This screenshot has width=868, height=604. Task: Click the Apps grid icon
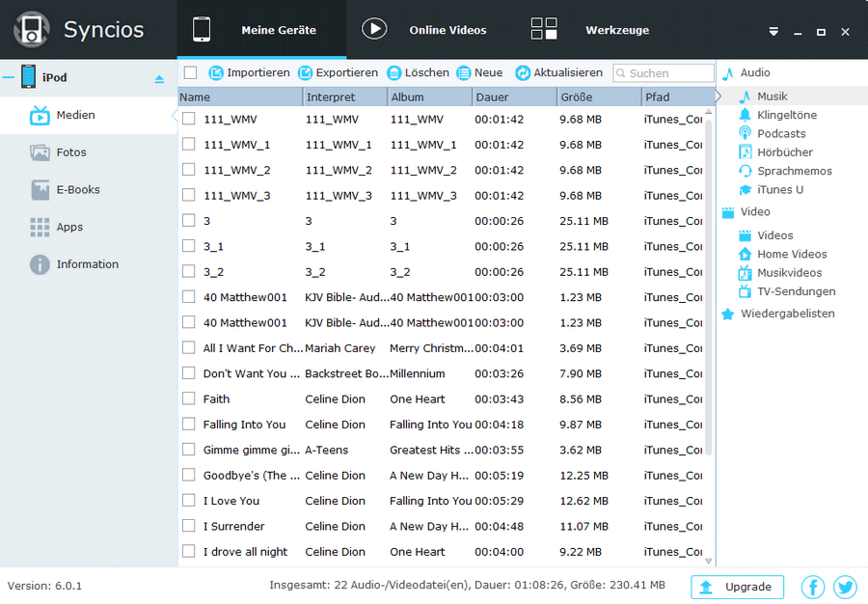coord(40,227)
